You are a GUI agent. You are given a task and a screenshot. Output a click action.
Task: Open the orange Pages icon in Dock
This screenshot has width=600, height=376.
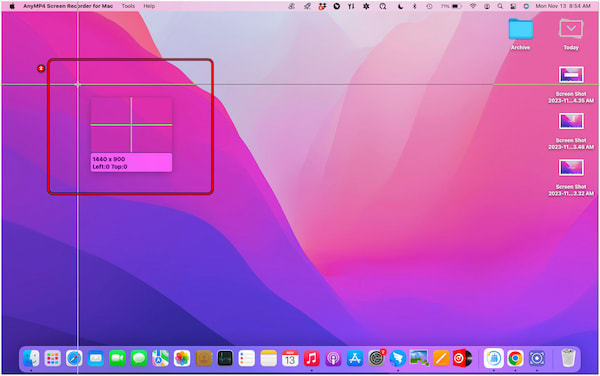point(441,358)
